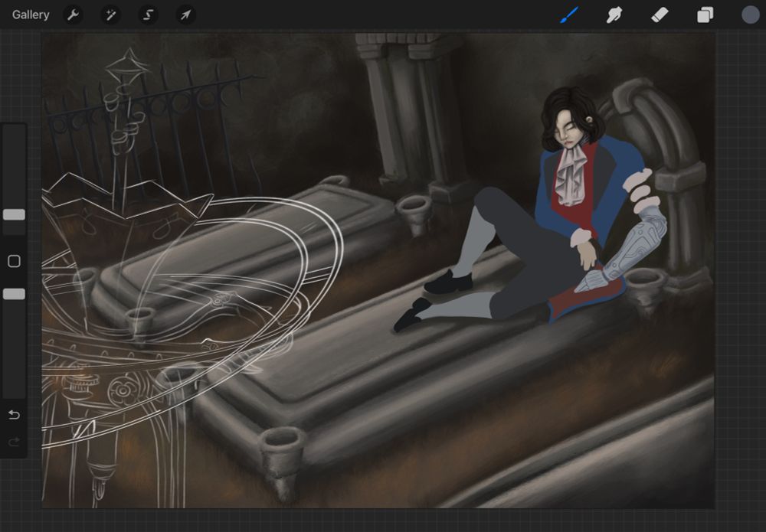This screenshot has width=766, height=532.
Task: Activate the Transform arrow tool
Action: tap(185, 15)
